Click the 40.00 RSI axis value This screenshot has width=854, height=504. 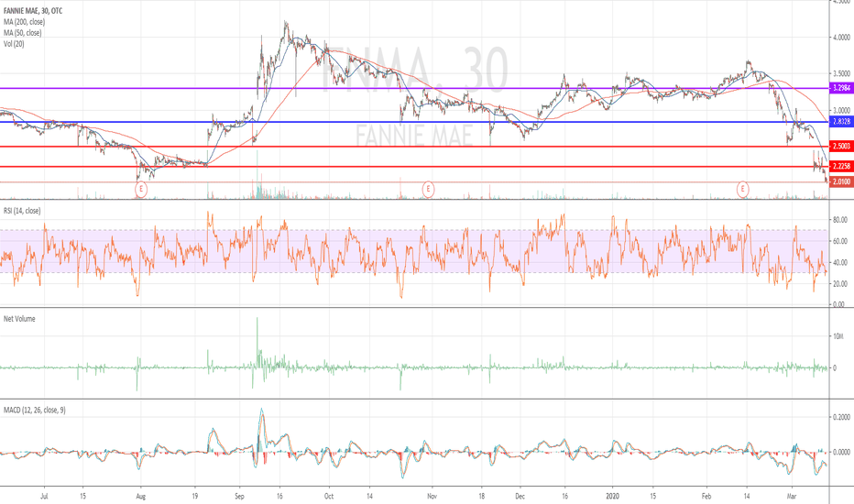tap(840, 263)
